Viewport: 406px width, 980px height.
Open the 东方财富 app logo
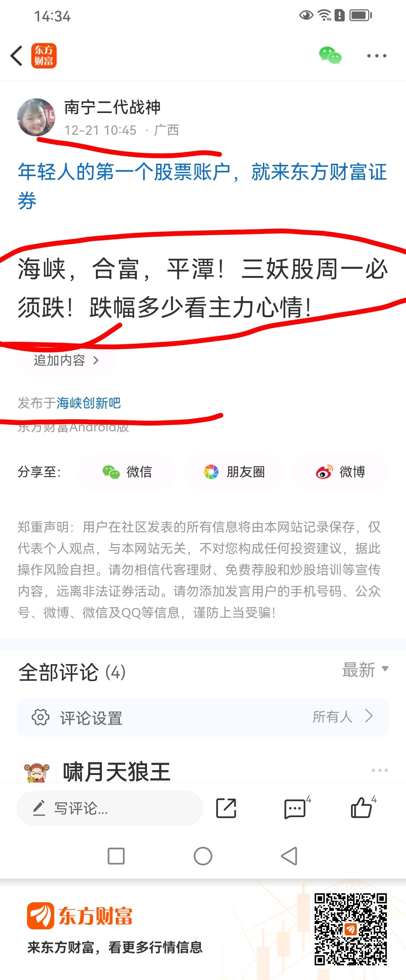tap(44, 56)
